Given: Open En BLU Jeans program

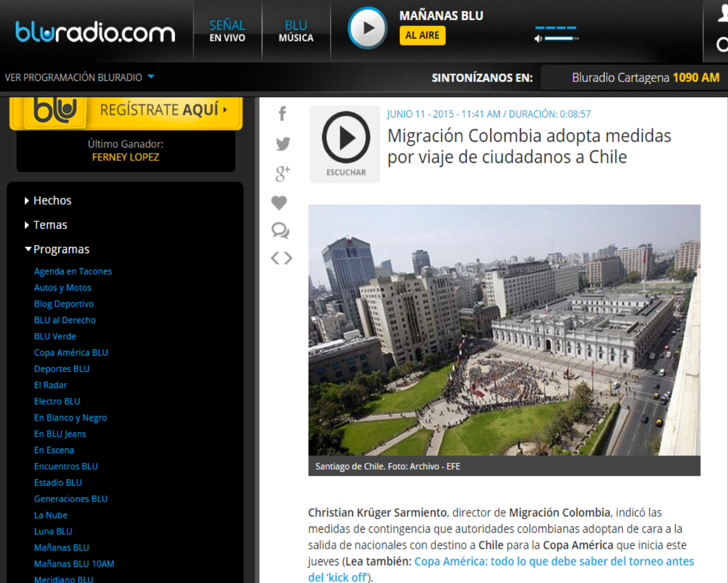Looking at the screenshot, I should [60, 434].
